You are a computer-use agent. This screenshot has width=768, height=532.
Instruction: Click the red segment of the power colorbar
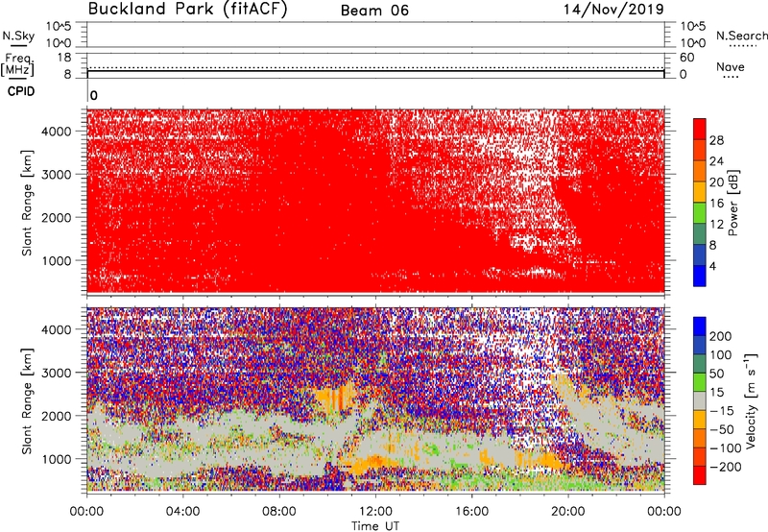(x=700, y=129)
